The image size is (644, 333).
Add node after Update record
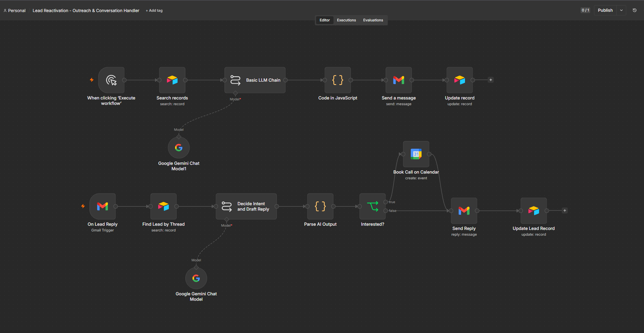coord(491,80)
